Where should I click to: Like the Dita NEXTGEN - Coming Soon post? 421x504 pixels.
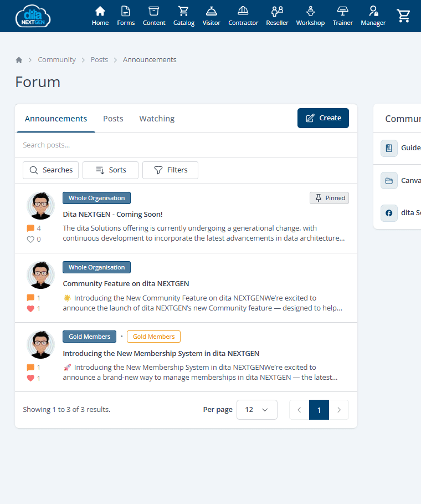click(30, 240)
